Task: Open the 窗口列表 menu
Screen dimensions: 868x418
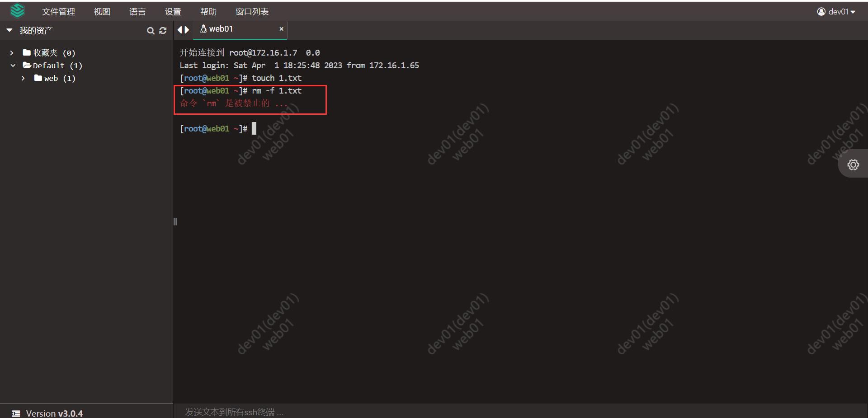Action: 252,12
